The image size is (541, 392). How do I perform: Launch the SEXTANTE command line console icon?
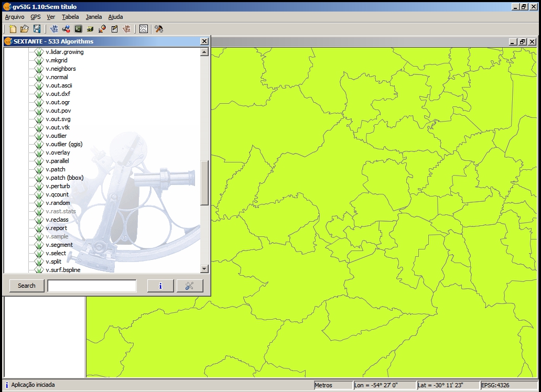(78, 29)
